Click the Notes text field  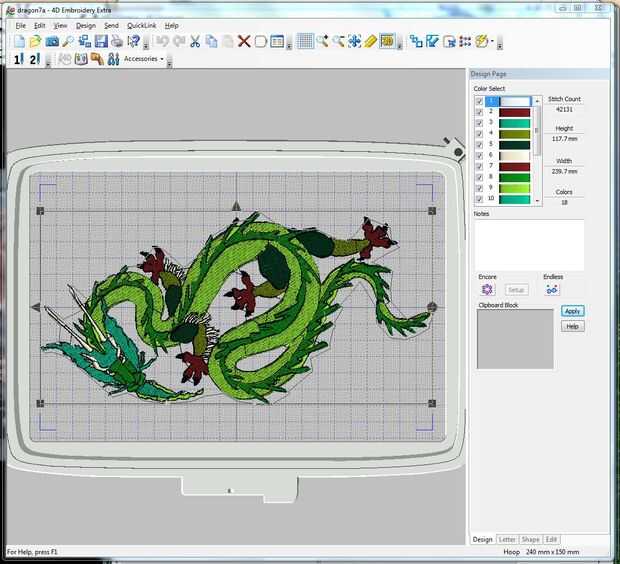(x=529, y=245)
